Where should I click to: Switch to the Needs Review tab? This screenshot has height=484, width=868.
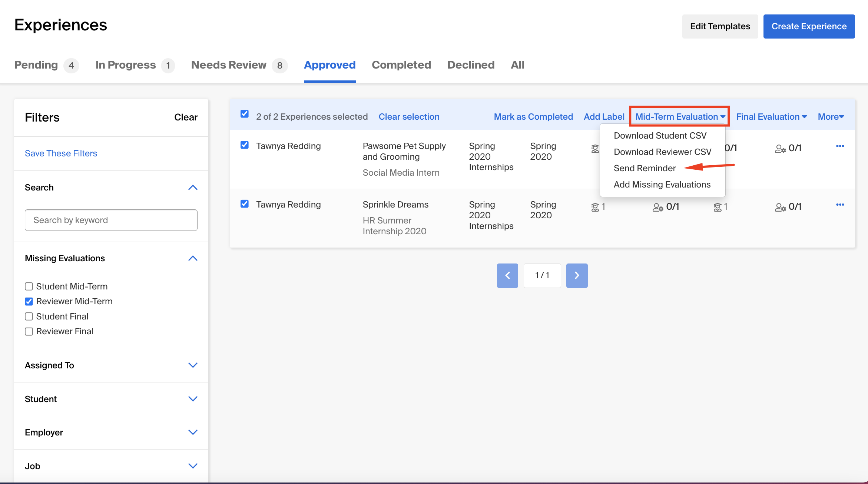tap(239, 65)
